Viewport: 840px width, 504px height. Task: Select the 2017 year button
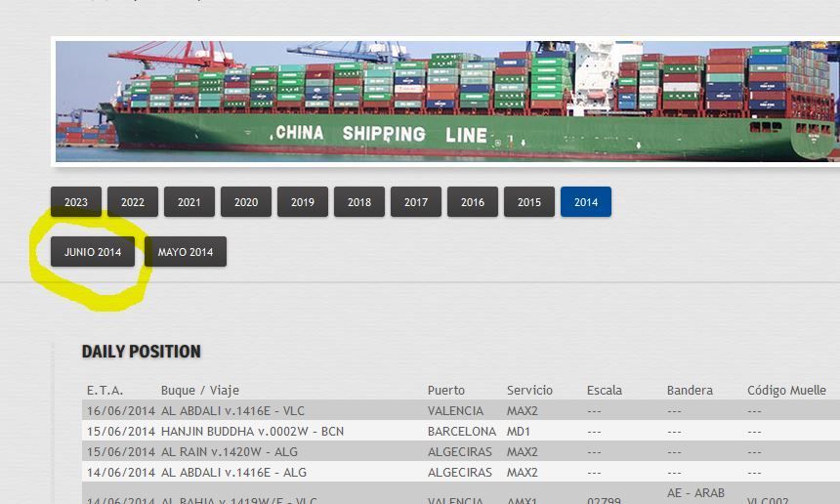tap(416, 202)
